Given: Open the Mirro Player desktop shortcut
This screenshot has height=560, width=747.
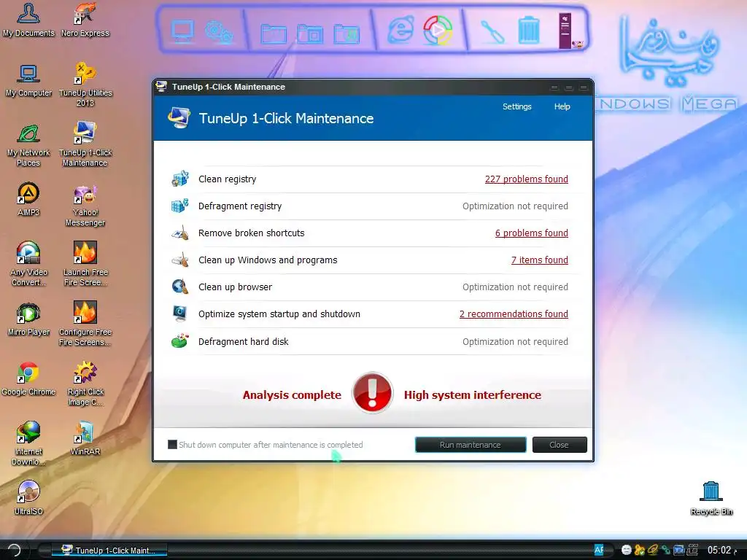Looking at the screenshot, I should (x=28, y=319).
